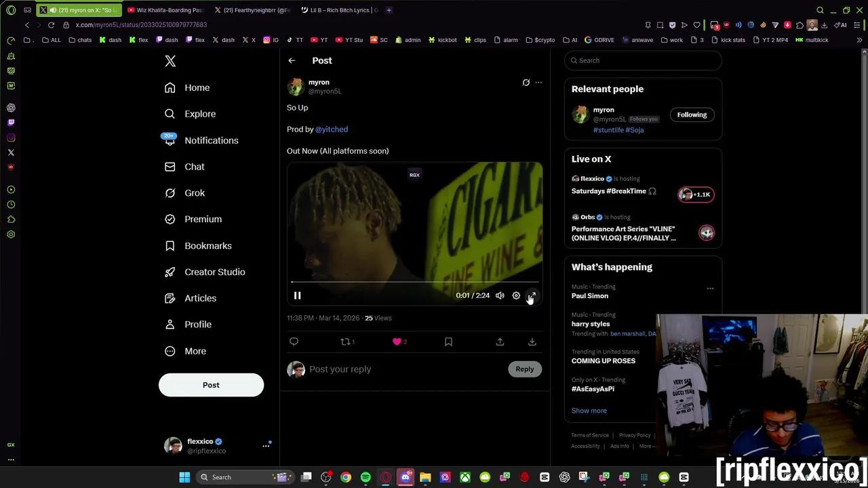Bookmark the post
The height and width of the screenshot is (488, 868).
tap(448, 342)
